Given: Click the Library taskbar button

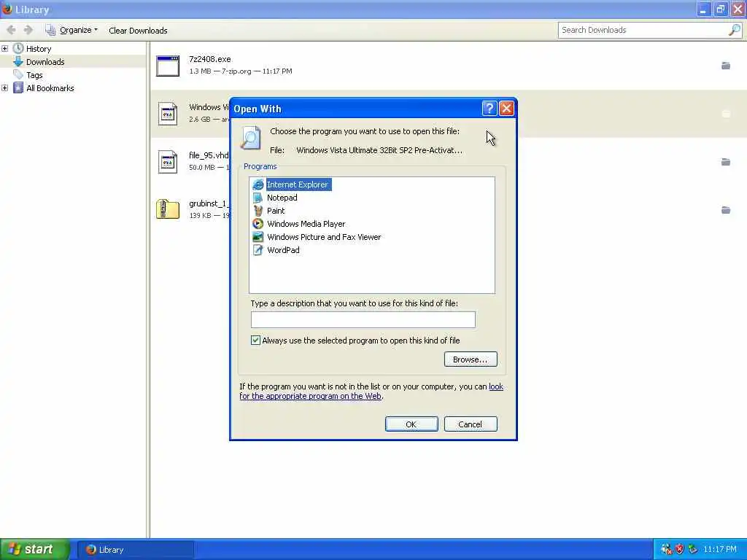Looking at the screenshot, I should [136, 550].
